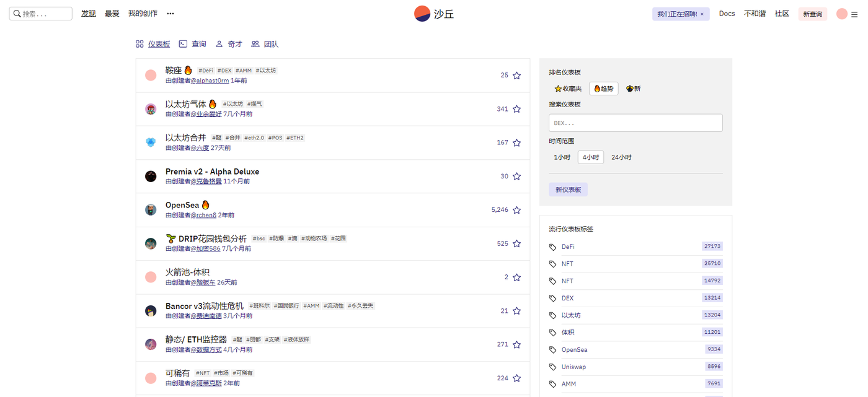
Task: Open the Premia v2 - Alpha Deluxe dashboard
Action: [212, 172]
